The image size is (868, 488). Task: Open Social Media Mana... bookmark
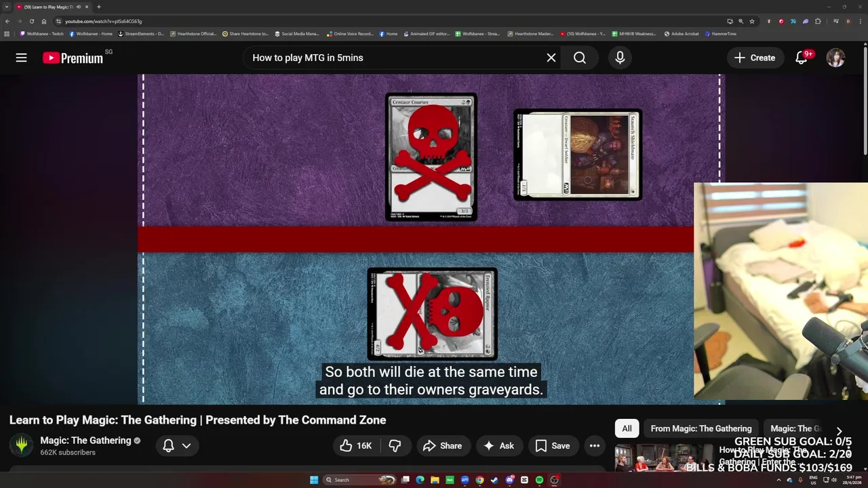tap(296, 33)
